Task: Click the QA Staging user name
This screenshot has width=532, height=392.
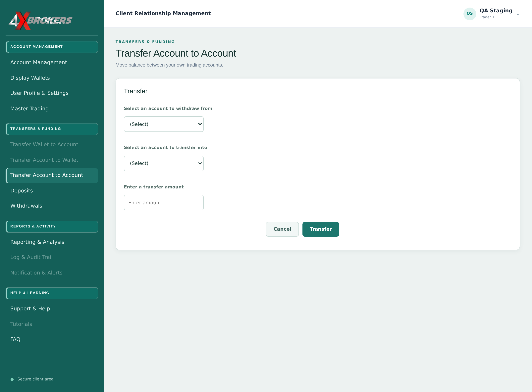Action: [496, 11]
